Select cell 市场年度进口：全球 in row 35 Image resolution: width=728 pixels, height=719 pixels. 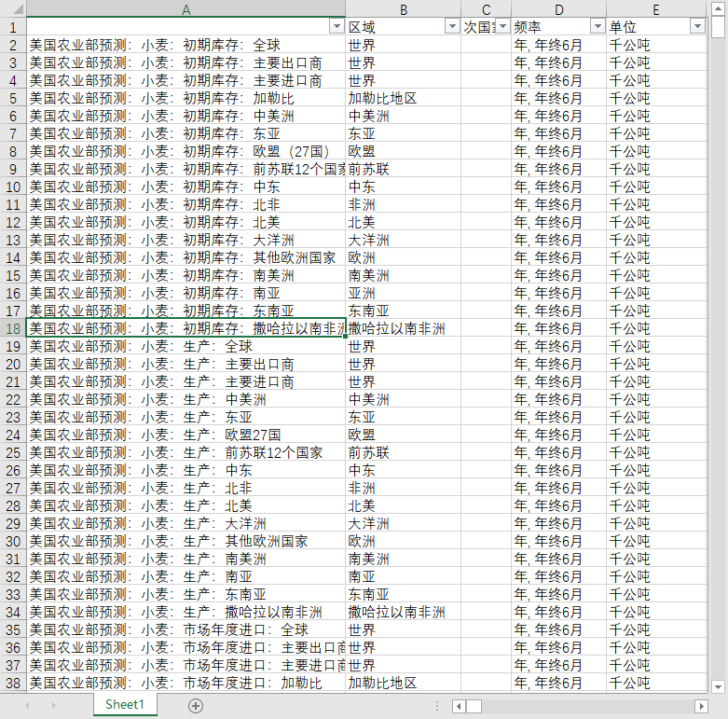click(x=185, y=629)
